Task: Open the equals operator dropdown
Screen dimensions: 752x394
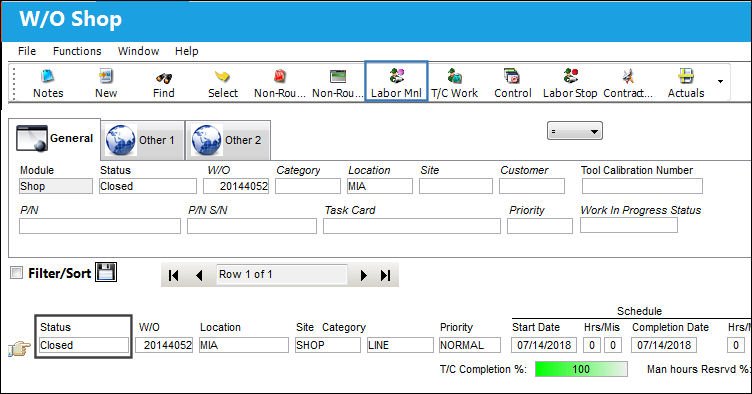Action: (575, 131)
